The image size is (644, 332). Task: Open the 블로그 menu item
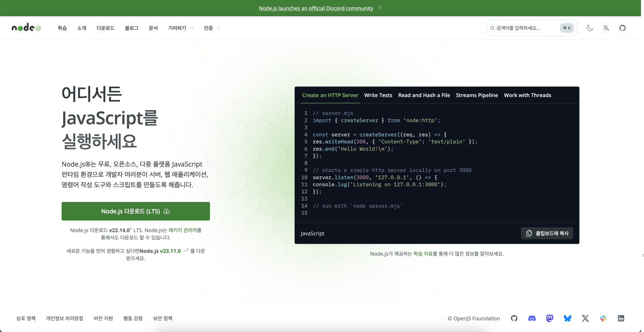(x=132, y=28)
